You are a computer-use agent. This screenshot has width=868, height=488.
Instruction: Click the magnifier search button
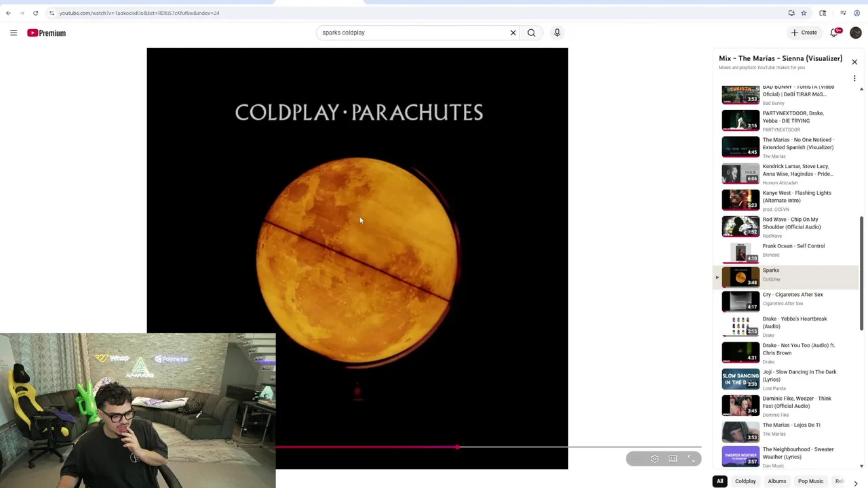tap(532, 33)
